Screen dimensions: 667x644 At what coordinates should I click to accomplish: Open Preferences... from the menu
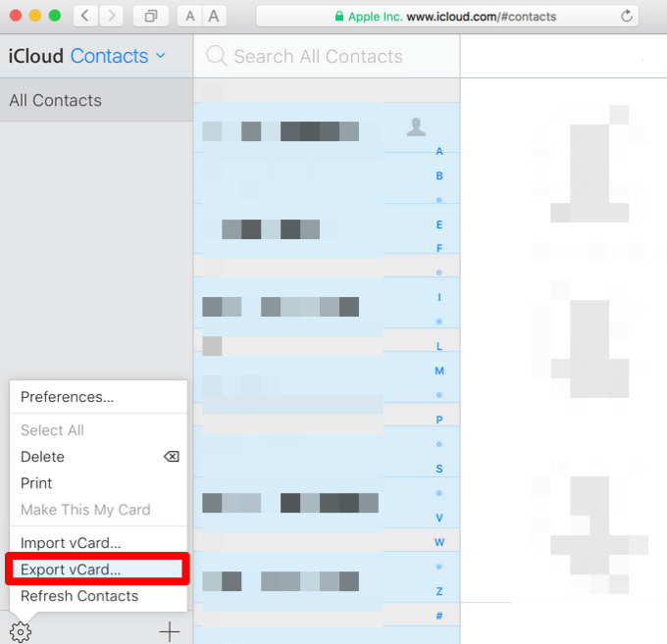pyautogui.click(x=98, y=397)
